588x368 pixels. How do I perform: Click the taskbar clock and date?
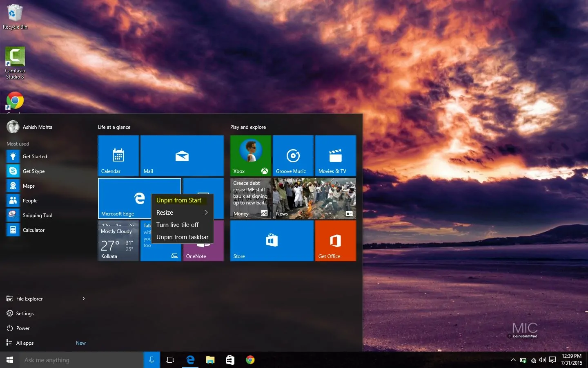pos(572,360)
